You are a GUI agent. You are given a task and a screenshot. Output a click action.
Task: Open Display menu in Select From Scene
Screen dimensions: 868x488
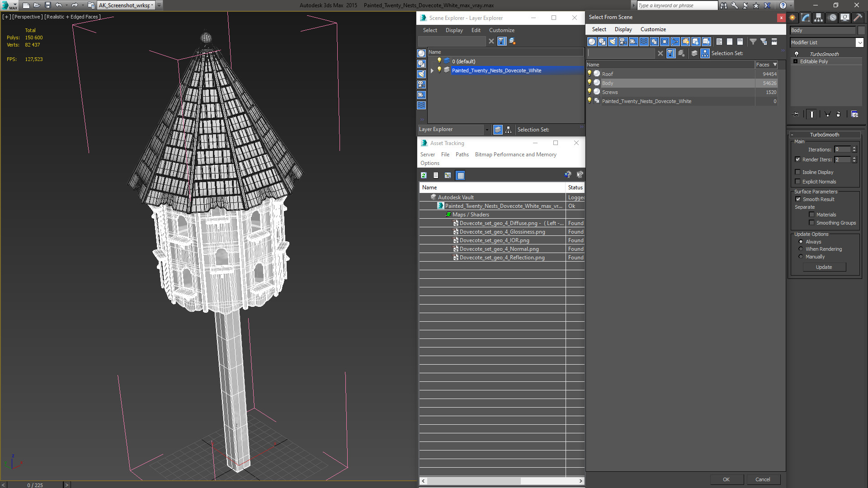623,29
